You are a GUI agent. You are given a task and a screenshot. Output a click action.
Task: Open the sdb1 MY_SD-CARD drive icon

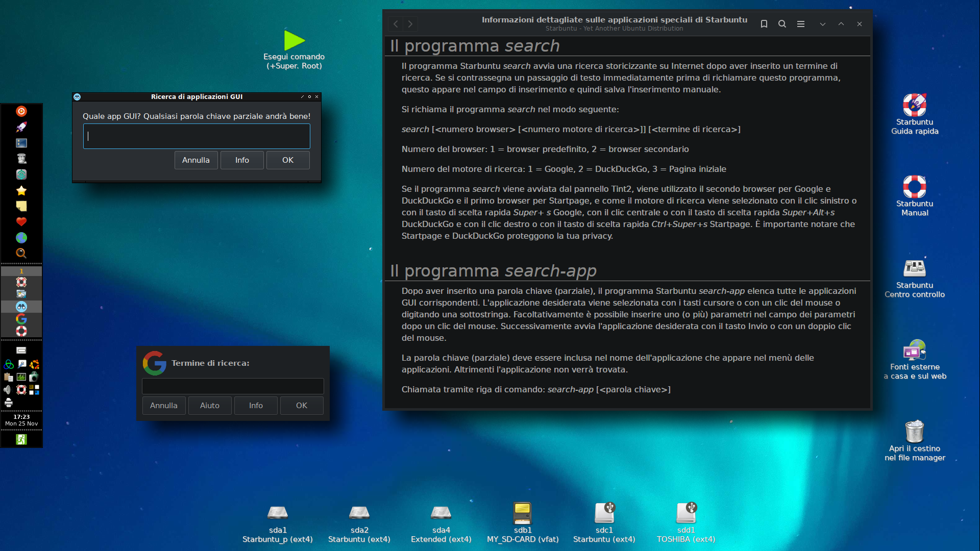pos(523,513)
